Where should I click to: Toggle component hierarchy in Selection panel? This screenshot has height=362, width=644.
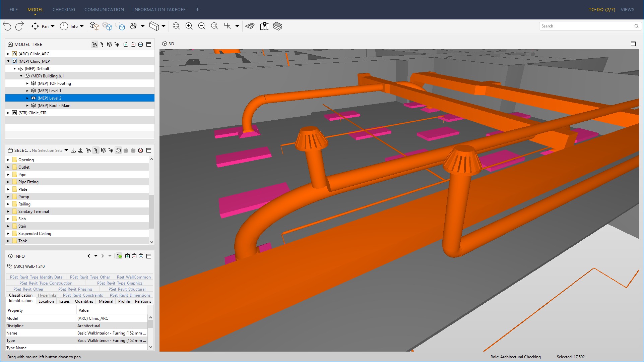pos(96,150)
